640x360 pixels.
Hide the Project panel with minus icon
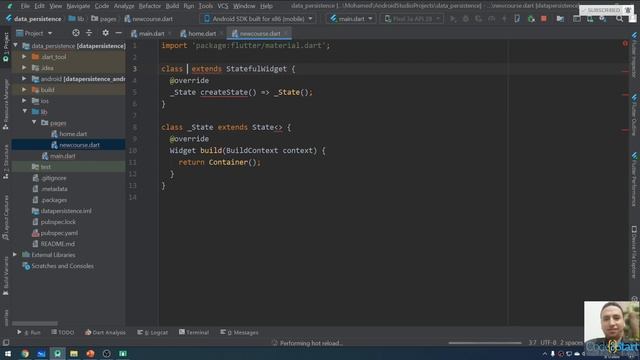pyautogui.click(x=118, y=33)
